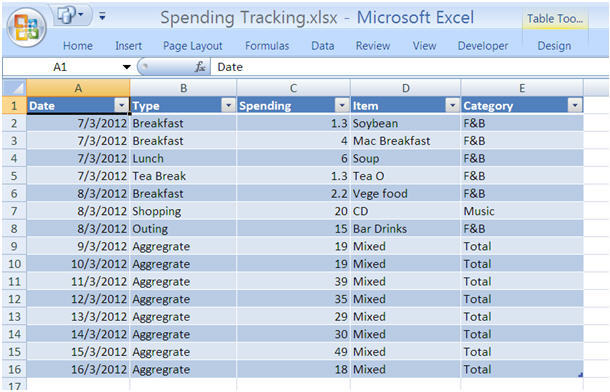Open the Category column filter dropdown
Screen dimensions: 610x392
pyautogui.click(x=575, y=105)
